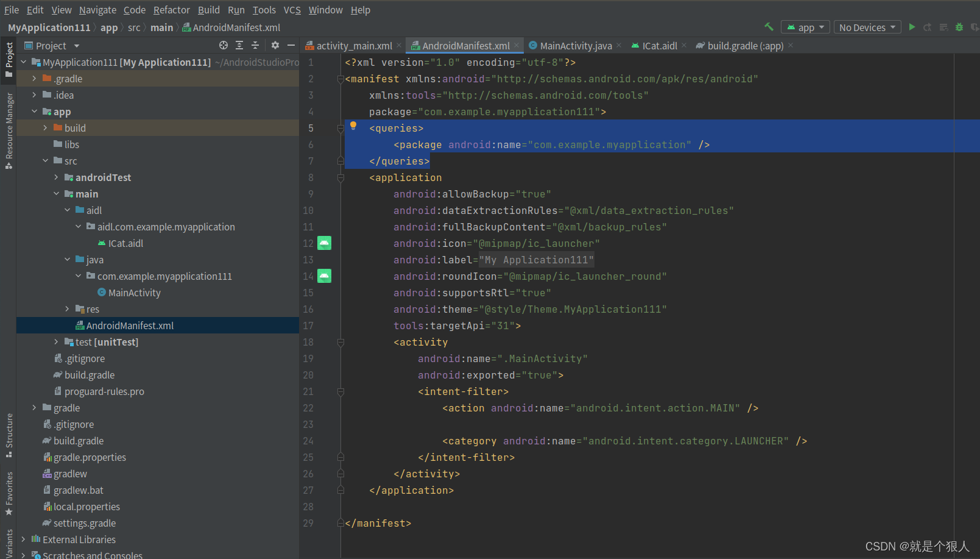Click the Debug app bug icon

[x=959, y=27]
